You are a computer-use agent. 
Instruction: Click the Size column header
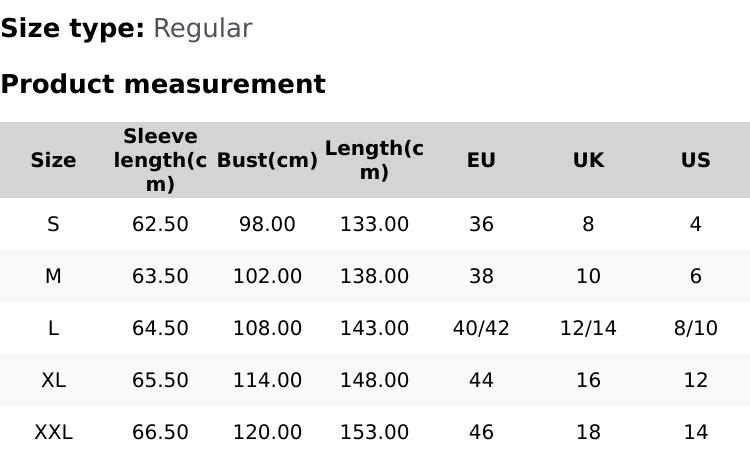point(53,160)
